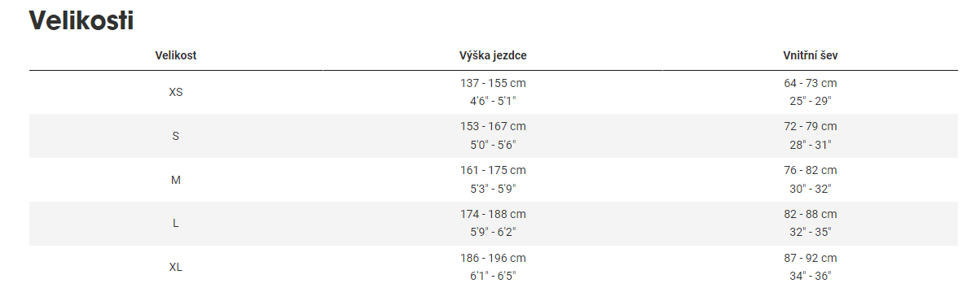980x301 pixels.
Task: Click the 72 - 79 cm inseam value
Action: pos(811,127)
